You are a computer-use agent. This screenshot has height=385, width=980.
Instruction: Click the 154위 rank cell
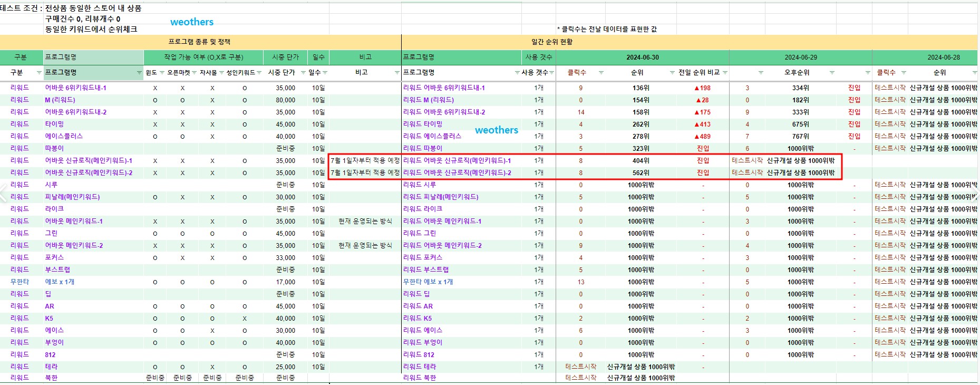point(641,100)
